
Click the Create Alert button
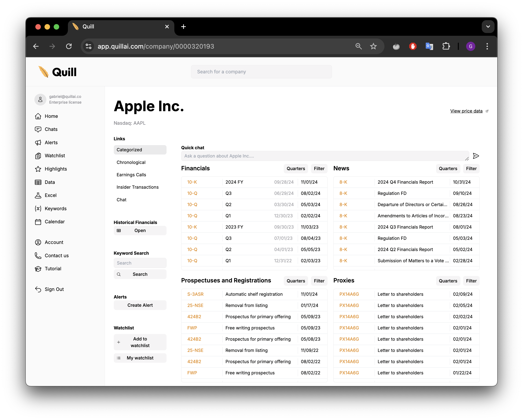140,305
